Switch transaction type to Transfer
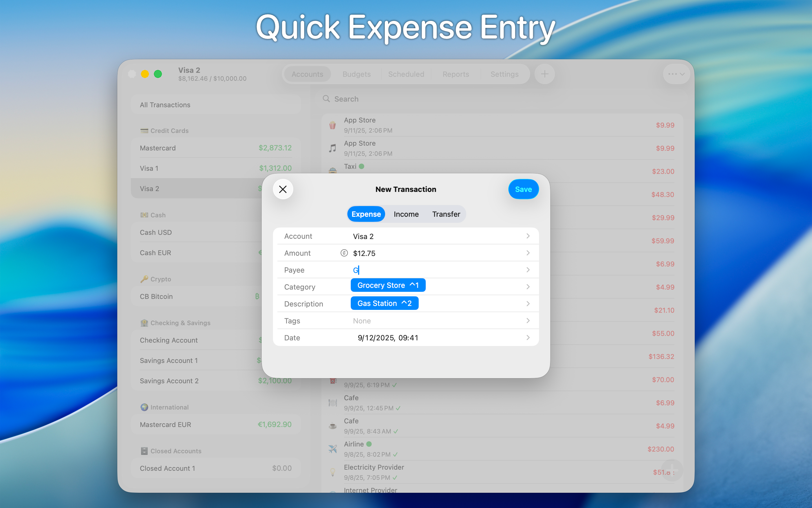 pyautogui.click(x=446, y=214)
